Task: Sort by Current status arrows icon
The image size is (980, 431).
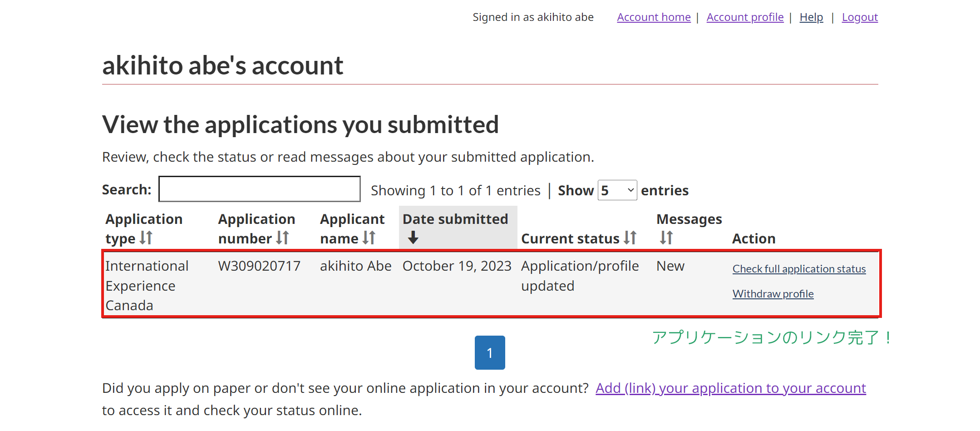Action: click(x=630, y=238)
